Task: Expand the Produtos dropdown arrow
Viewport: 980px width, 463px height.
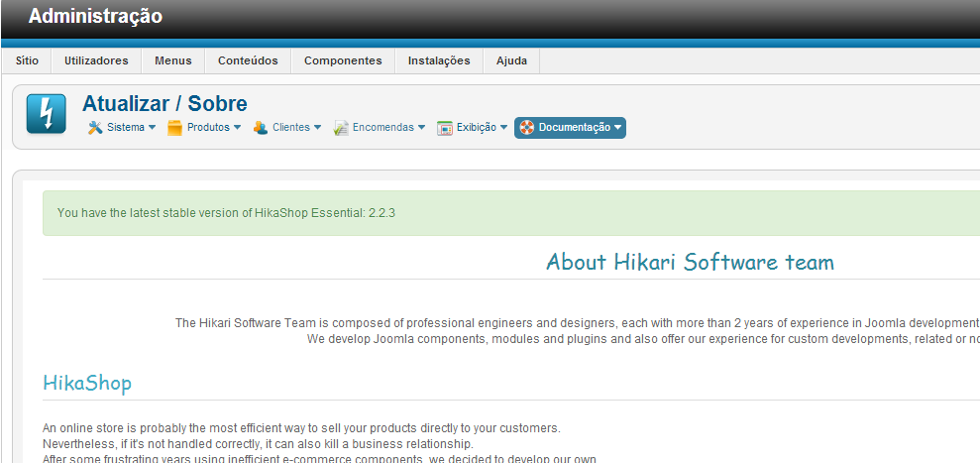Action: 237,128
